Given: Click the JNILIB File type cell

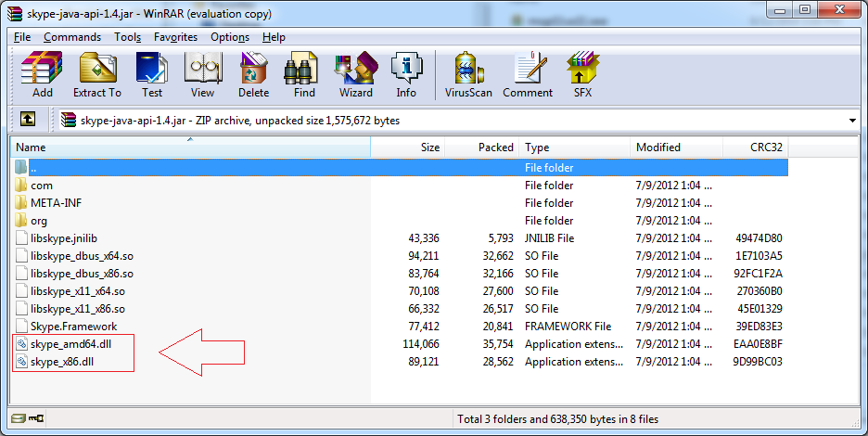Looking at the screenshot, I should (550, 238).
